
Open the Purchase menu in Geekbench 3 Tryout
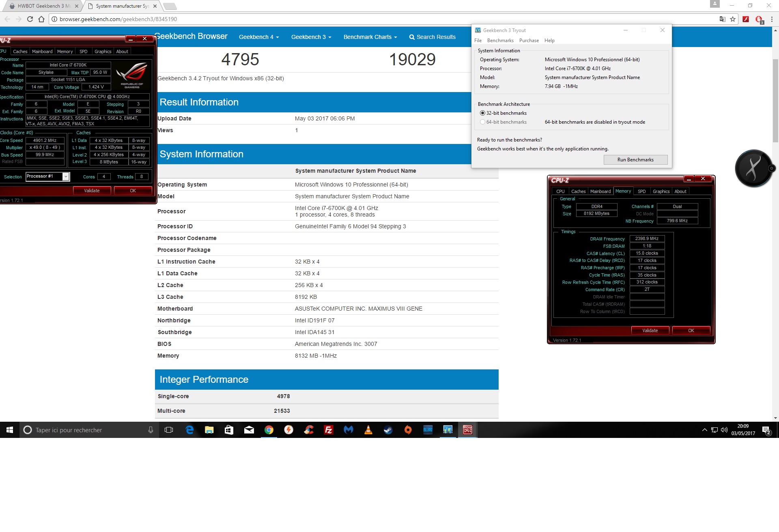coord(529,41)
